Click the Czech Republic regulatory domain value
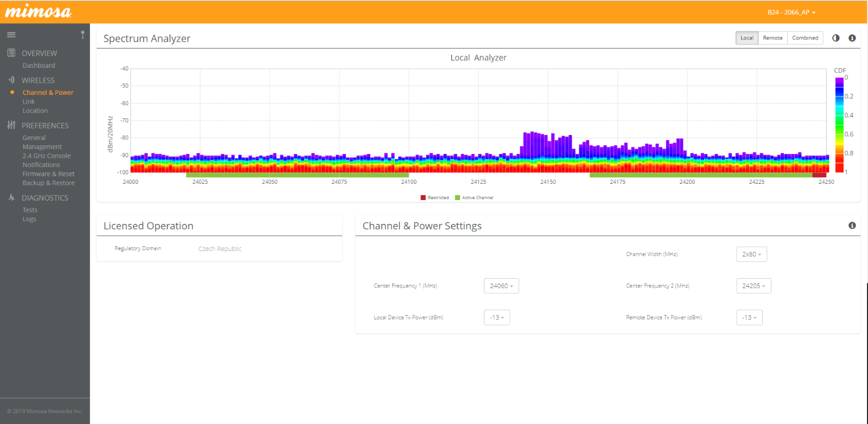 pyautogui.click(x=220, y=249)
